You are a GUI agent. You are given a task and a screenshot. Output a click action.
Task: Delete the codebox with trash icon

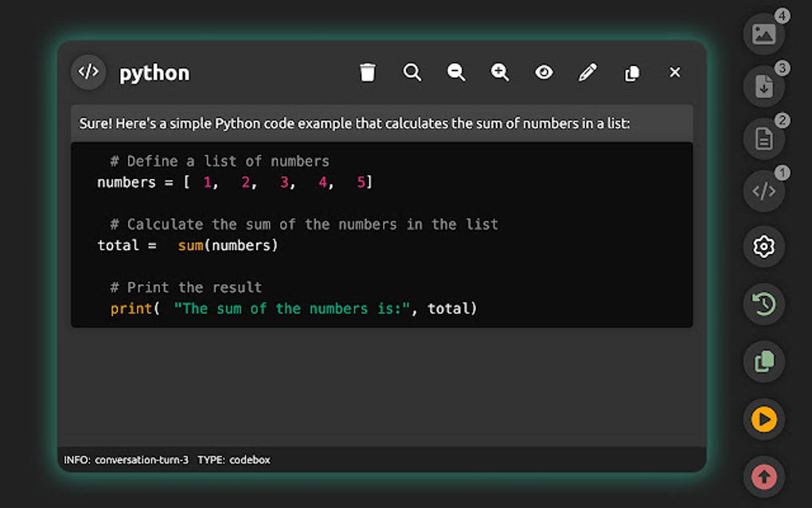[x=368, y=72]
